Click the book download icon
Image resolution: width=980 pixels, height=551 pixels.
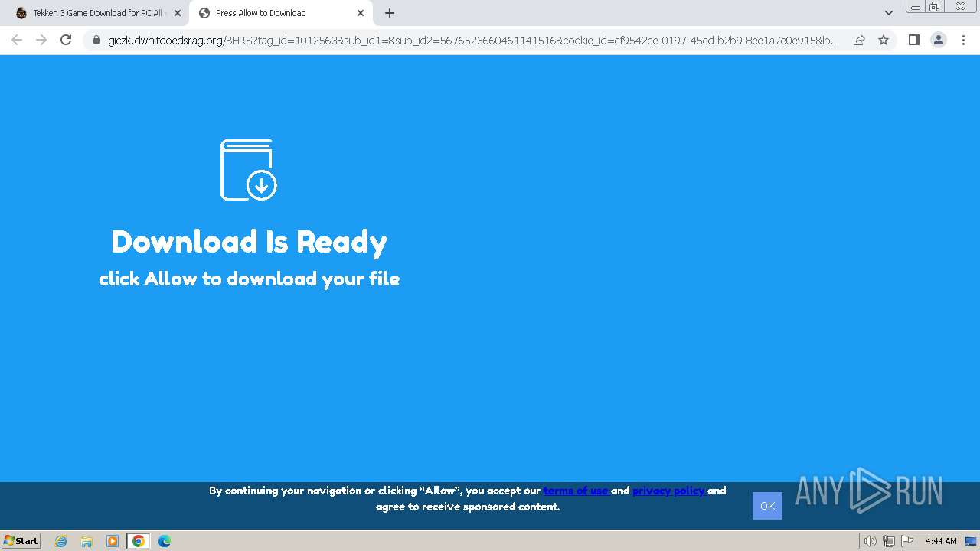[x=249, y=170]
